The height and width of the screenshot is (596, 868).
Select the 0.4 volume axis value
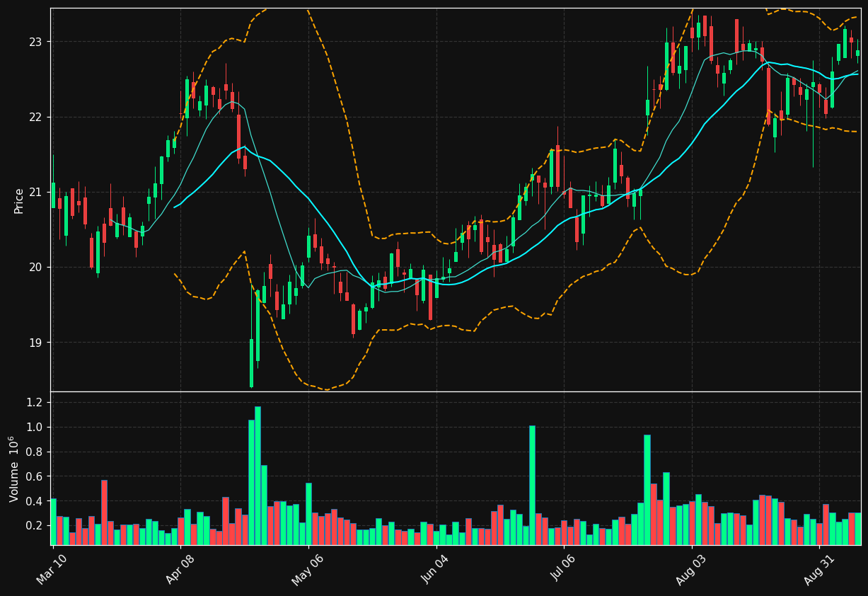click(35, 501)
